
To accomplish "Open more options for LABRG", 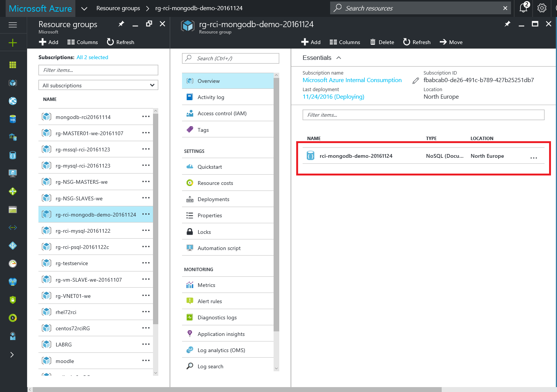I will pyautogui.click(x=146, y=344).
